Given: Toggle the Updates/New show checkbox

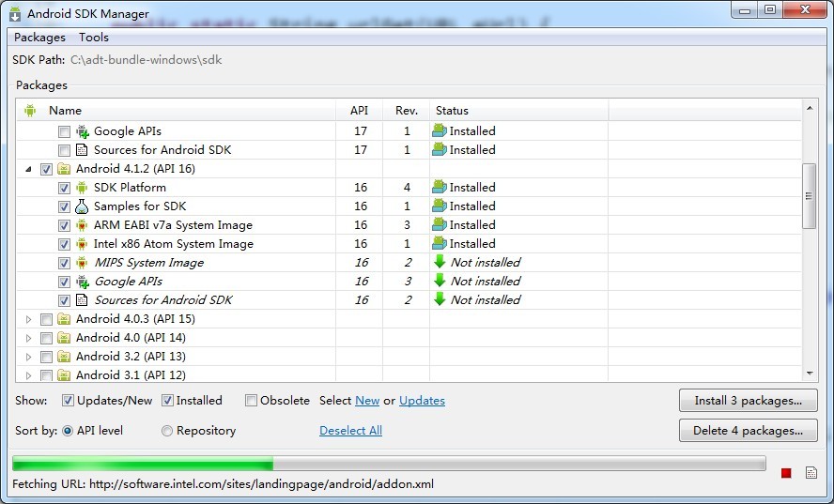Looking at the screenshot, I should point(68,401).
